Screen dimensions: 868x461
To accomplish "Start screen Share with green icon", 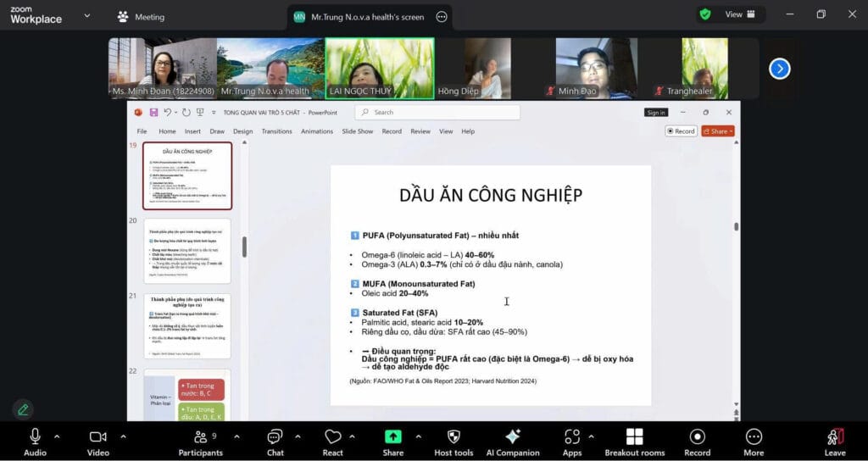I will tap(393, 441).
